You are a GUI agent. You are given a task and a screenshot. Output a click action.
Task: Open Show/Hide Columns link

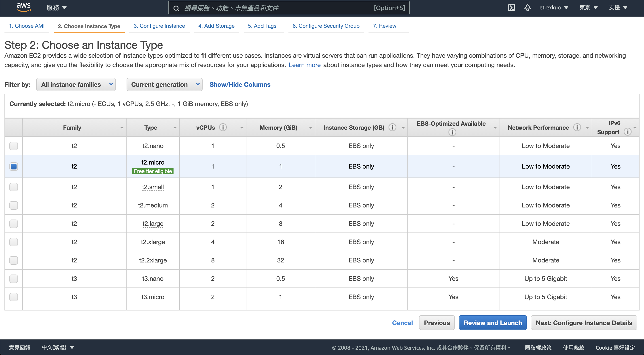[240, 85]
